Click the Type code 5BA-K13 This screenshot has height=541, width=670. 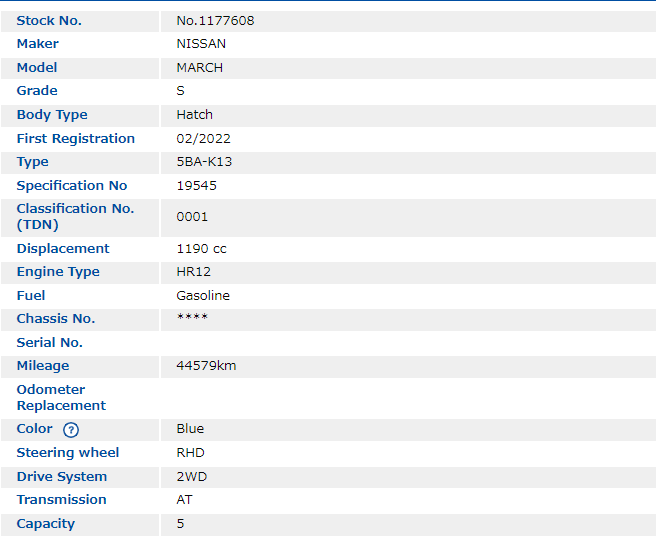(204, 162)
